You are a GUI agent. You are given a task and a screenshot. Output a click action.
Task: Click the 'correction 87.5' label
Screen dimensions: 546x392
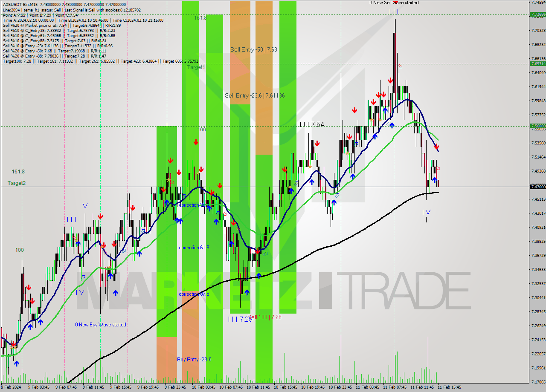pyautogui.click(x=194, y=294)
